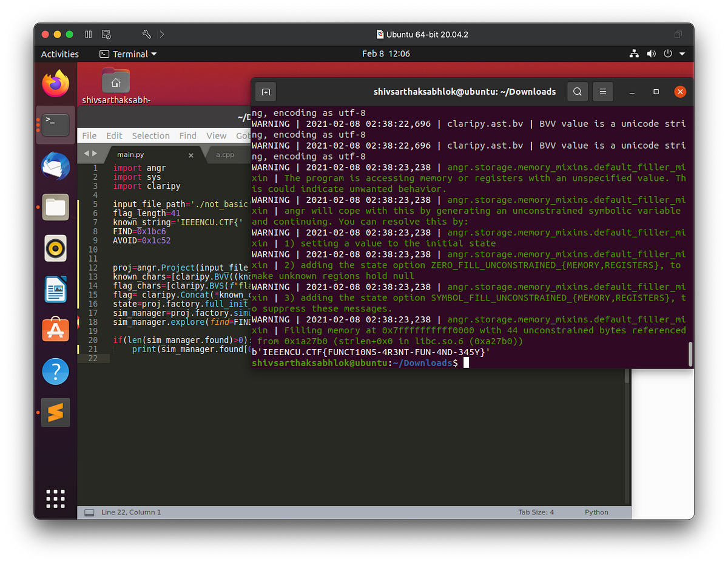Image resolution: width=728 pixels, height=564 pixels.
Task: Open Ubuntu Software from the dock
Action: (55, 331)
